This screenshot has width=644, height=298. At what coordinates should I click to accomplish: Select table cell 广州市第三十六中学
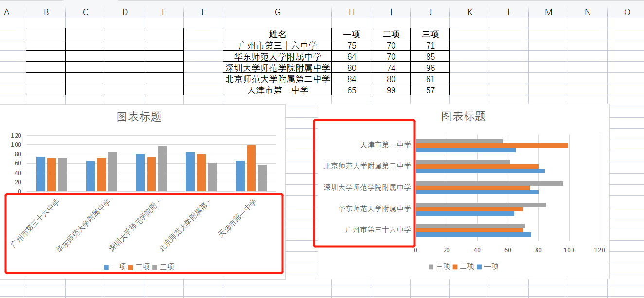tap(277, 45)
